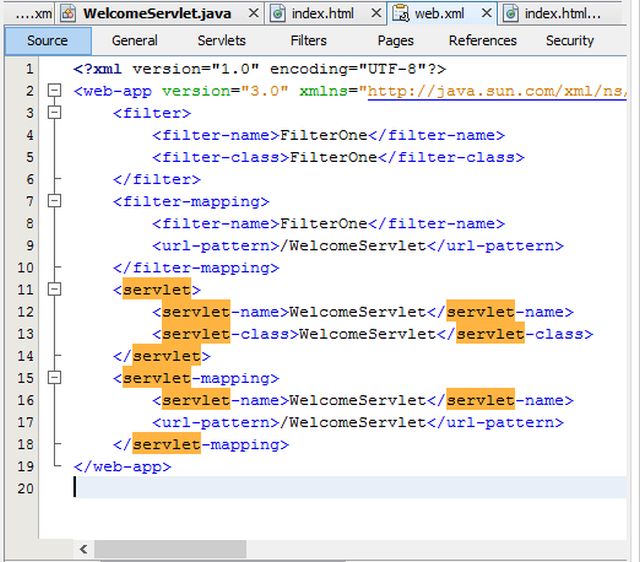Open the References view
The height and width of the screenshot is (562, 640).
483,41
